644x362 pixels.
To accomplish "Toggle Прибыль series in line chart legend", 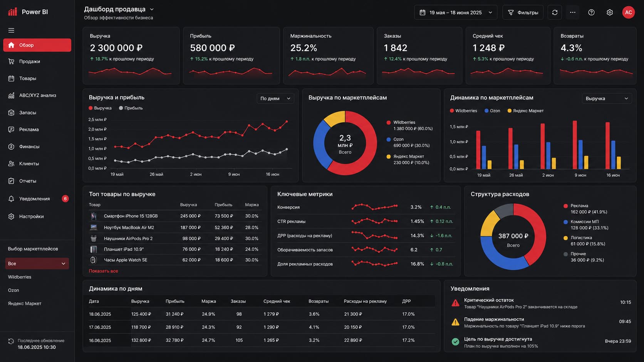I will click(x=131, y=108).
